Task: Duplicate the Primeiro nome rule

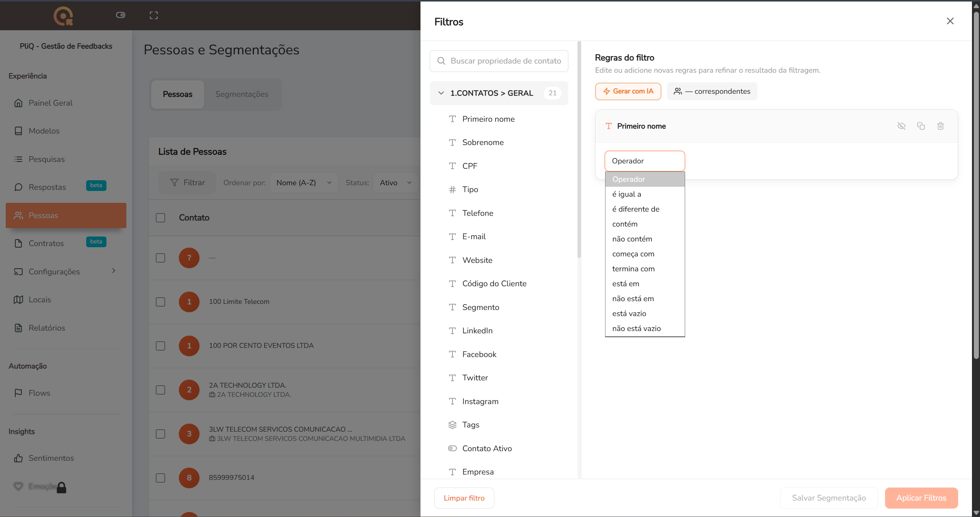Action: tap(921, 126)
